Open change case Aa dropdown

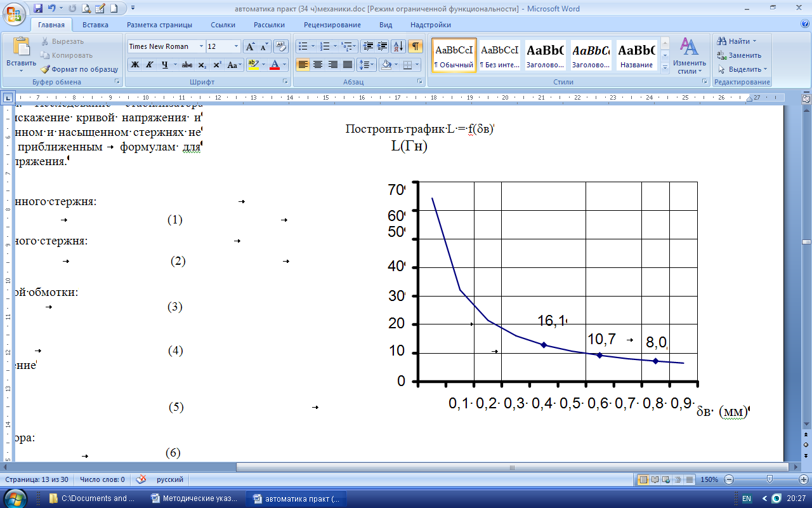coord(235,65)
